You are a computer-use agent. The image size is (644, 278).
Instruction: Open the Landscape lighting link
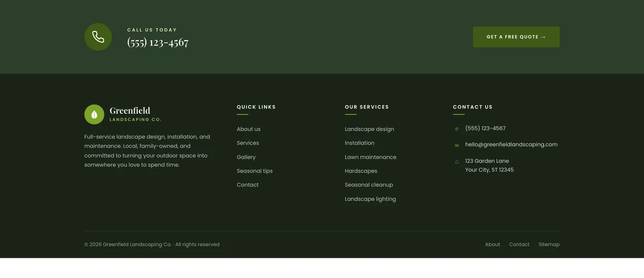pos(370,199)
